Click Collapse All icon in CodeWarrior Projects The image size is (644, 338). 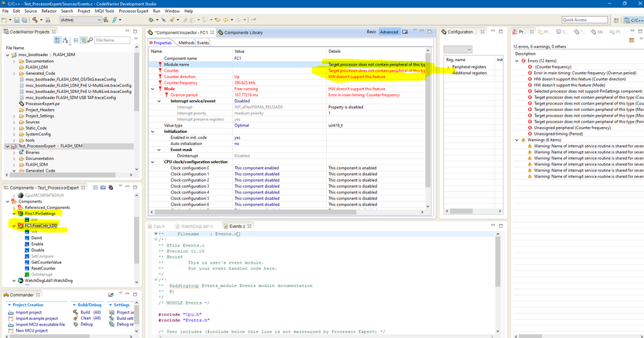[76, 40]
